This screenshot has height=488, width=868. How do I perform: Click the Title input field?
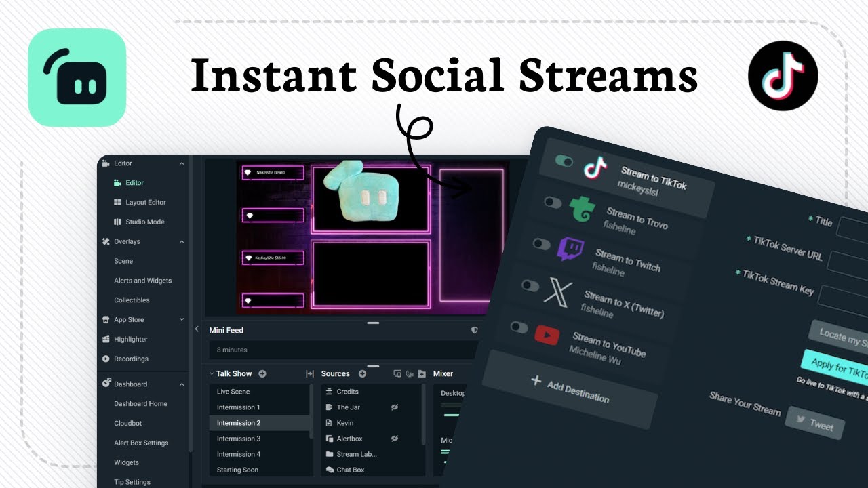pos(852,230)
